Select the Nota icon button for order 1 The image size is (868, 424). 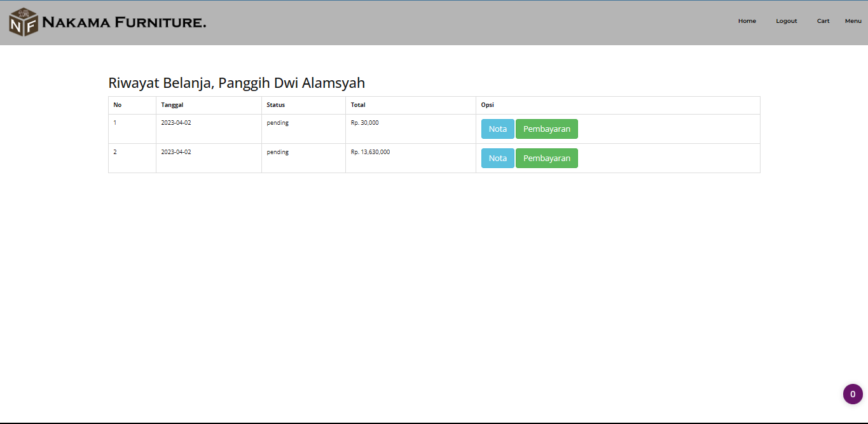497,129
